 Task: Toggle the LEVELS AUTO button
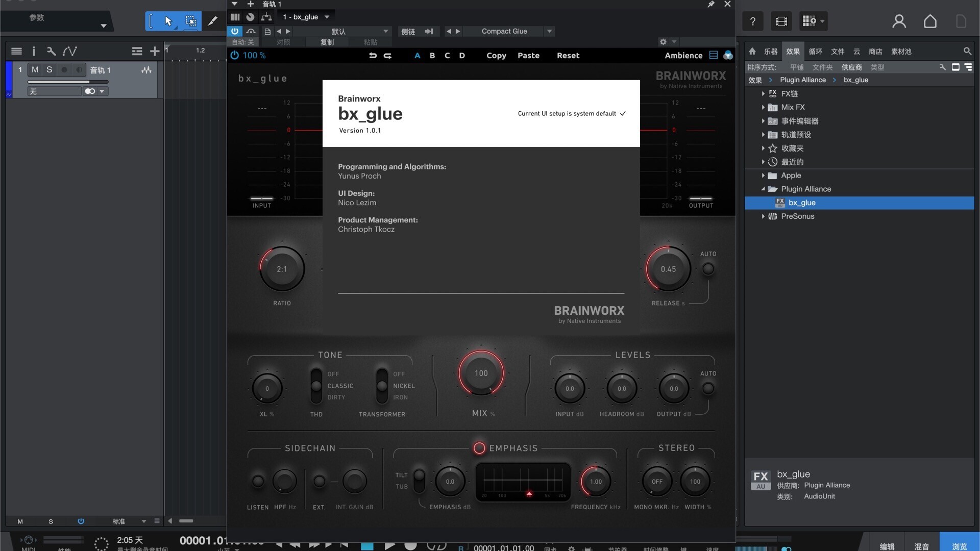point(708,388)
